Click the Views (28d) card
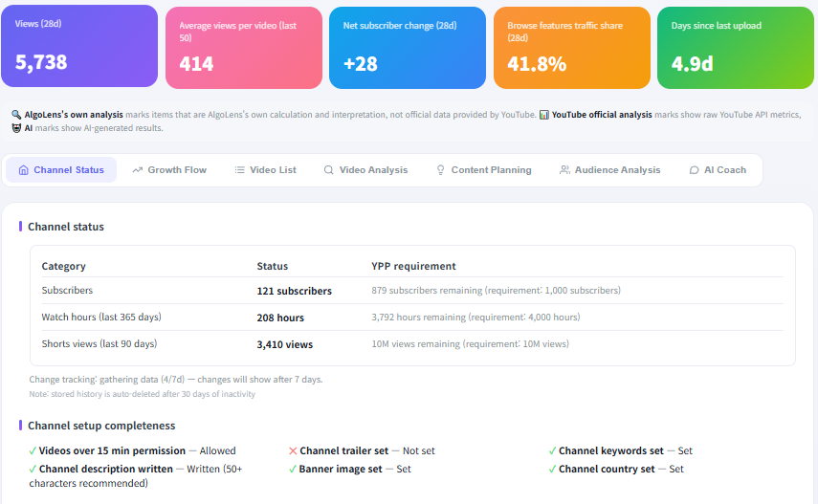The width and height of the screenshot is (818, 504). [x=79, y=47]
